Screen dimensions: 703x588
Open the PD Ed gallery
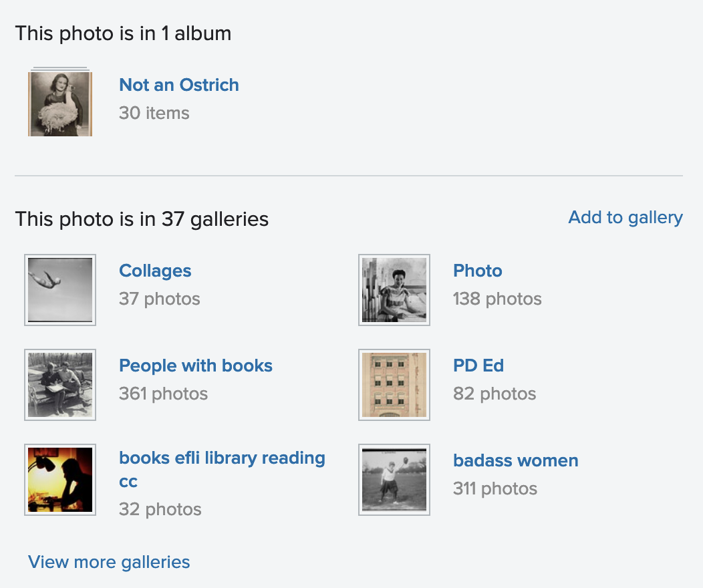pos(478,365)
